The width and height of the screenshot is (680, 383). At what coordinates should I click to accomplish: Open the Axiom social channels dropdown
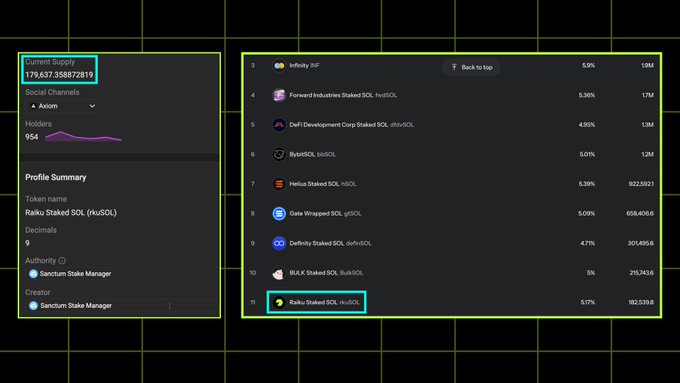click(62, 106)
